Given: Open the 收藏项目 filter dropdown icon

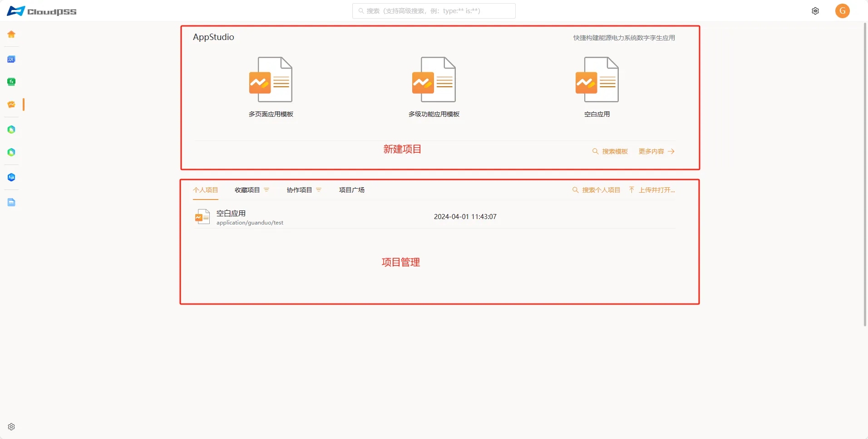Looking at the screenshot, I should click(x=266, y=190).
